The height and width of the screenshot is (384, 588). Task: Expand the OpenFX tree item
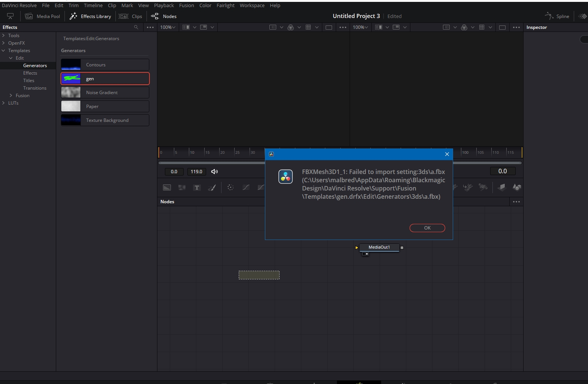coord(3,43)
